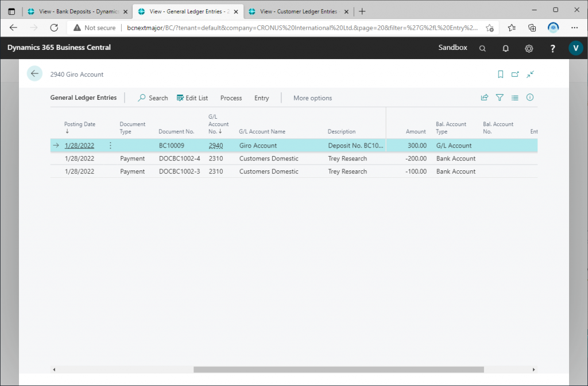Collapse the page with the shrink arrows icon
The height and width of the screenshot is (386, 588).
530,74
